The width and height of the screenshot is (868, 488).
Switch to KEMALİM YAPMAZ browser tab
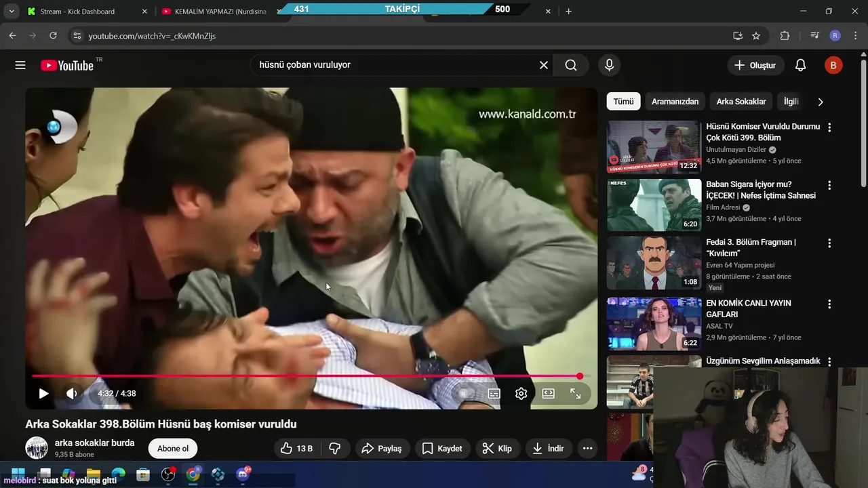[217, 12]
